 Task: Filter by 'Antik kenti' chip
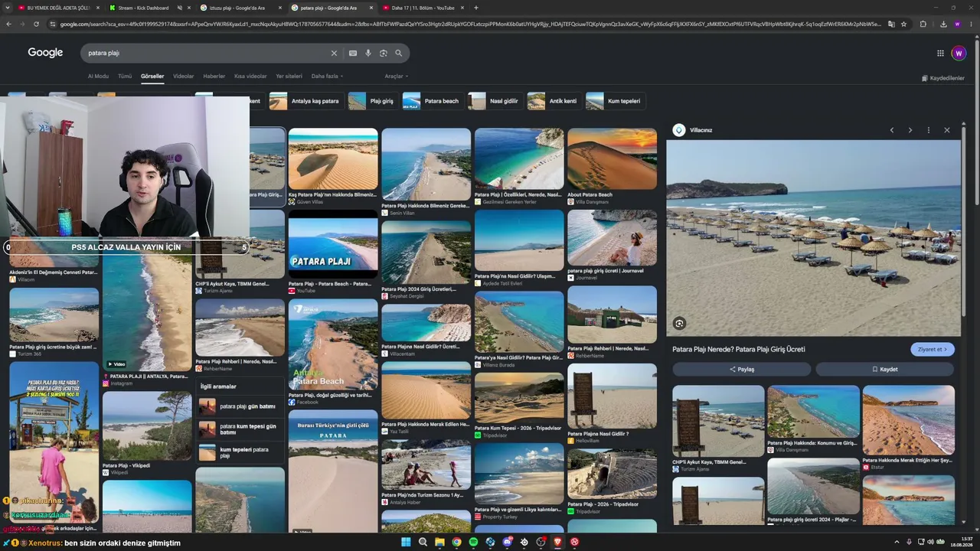point(554,101)
